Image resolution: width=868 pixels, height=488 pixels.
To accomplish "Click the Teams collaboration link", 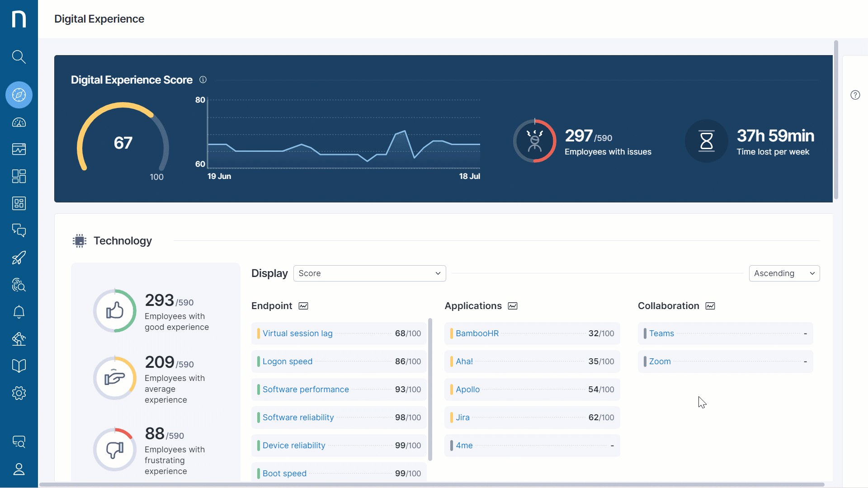I will 661,333.
